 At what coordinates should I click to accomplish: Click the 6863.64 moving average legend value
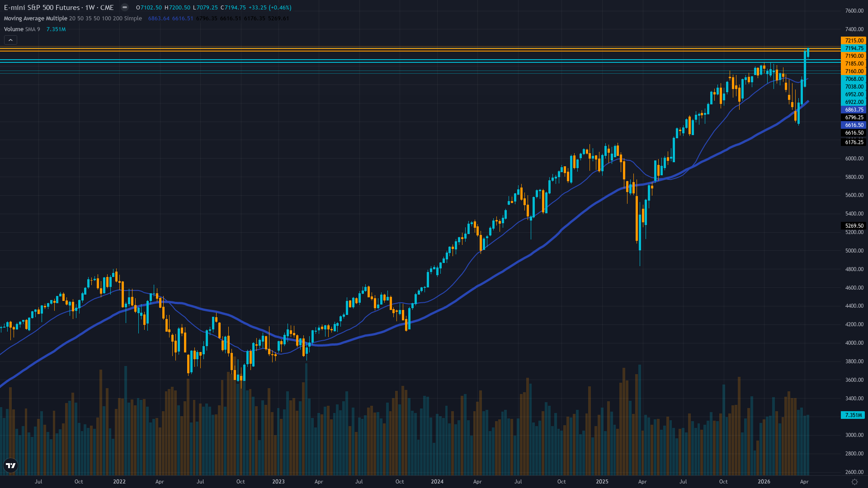click(159, 19)
